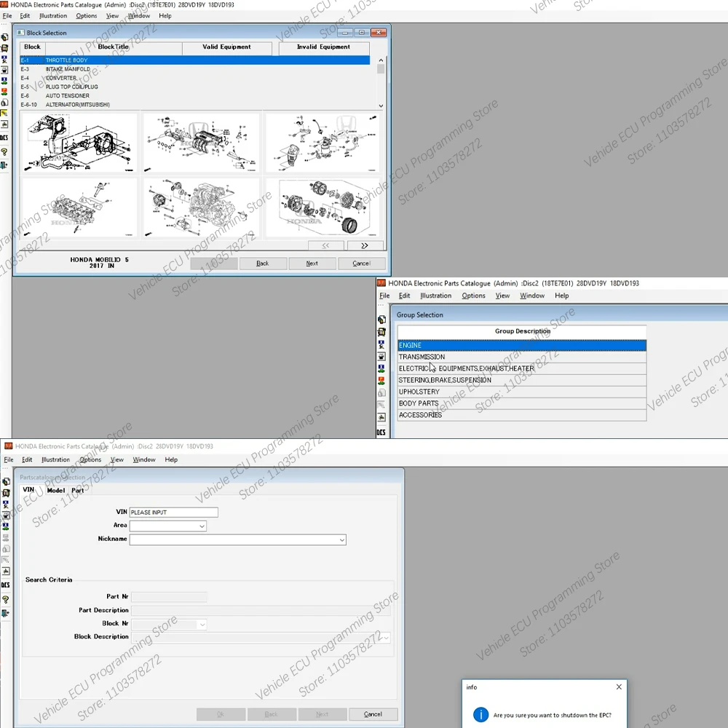Image resolution: width=728 pixels, height=728 pixels.
Task: Select the ACCESSORIES group
Action: pyautogui.click(x=522, y=415)
